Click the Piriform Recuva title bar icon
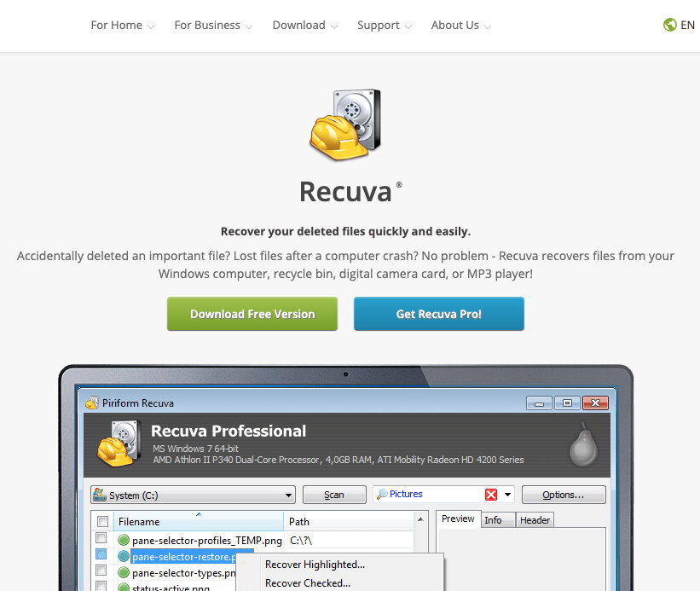The width and height of the screenshot is (700, 591). coord(92,403)
